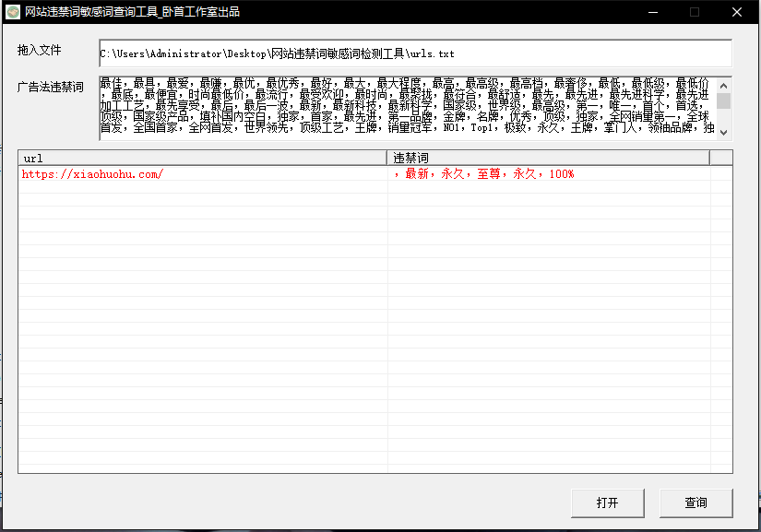This screenshot has width=761, height=532.
Task: Close the banned word checker window
Action: (x=736, y=12)
